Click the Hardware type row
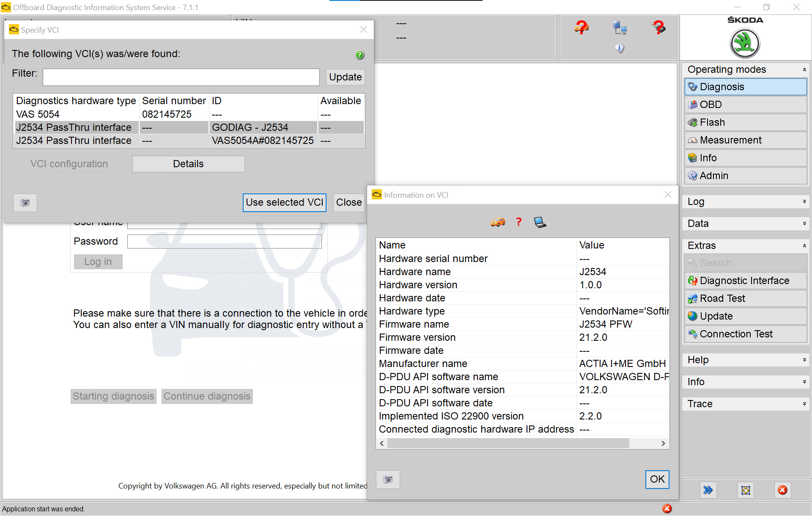The height and width of the screenshot is (516, 812). pos(523,311)
